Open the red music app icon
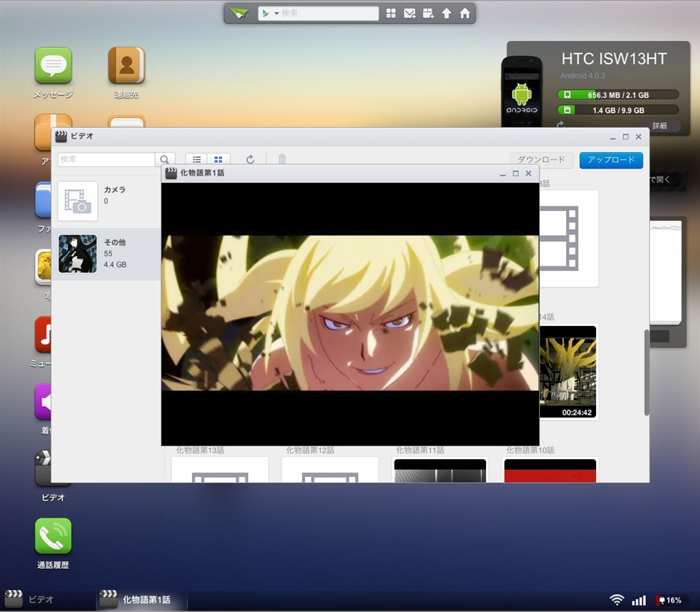The image size is (700, 612). pos(43,335)
